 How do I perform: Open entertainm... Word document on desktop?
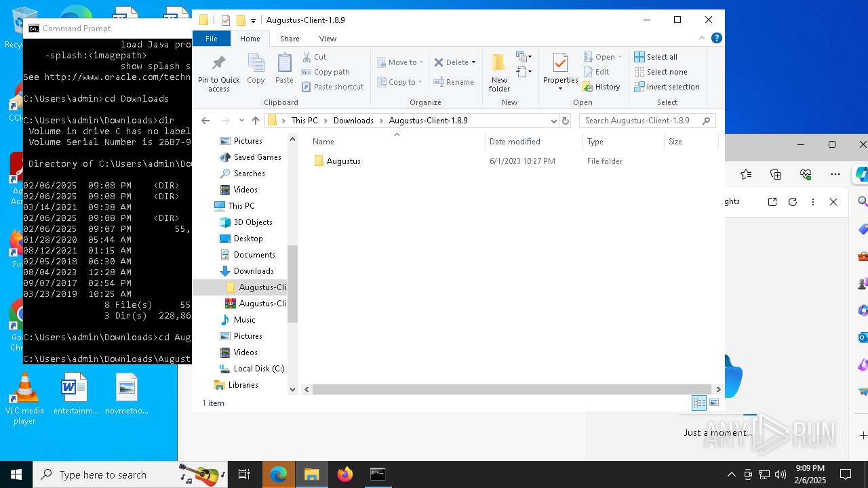(x=75, y=394)
